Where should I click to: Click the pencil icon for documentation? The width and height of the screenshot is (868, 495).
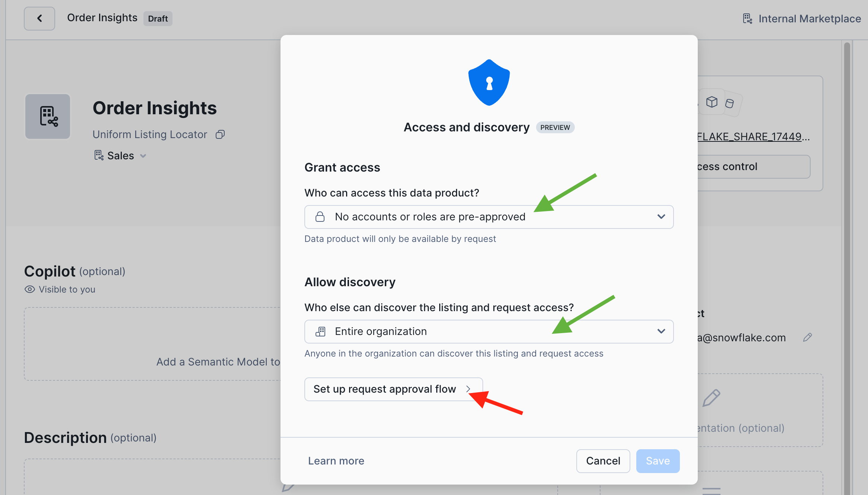[711, 398]
